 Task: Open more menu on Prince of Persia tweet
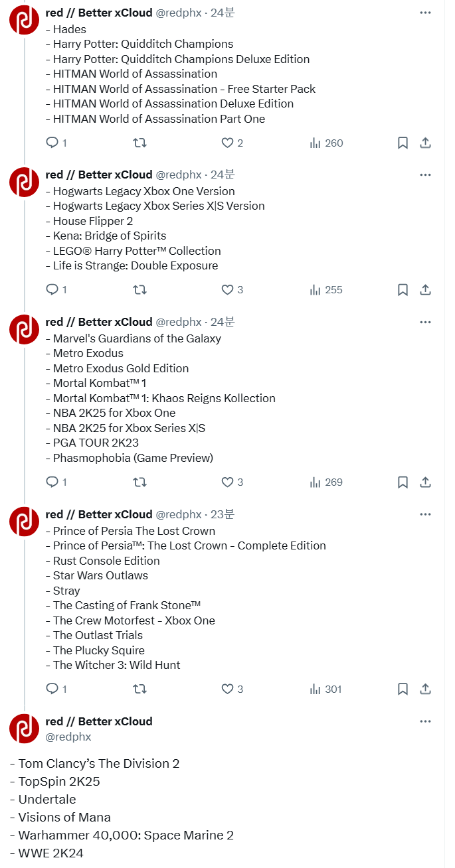425,514
